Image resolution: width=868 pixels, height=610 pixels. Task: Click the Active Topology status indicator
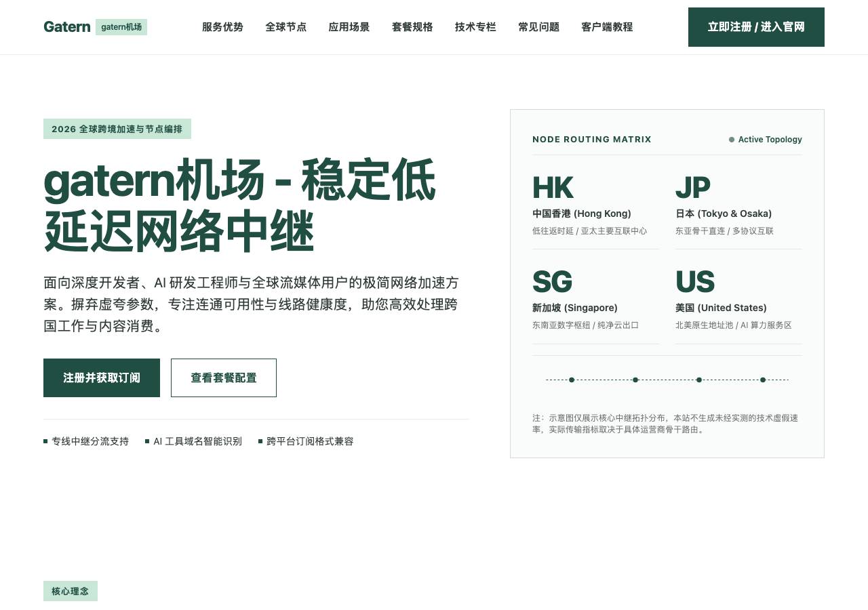tap(766, 140)
